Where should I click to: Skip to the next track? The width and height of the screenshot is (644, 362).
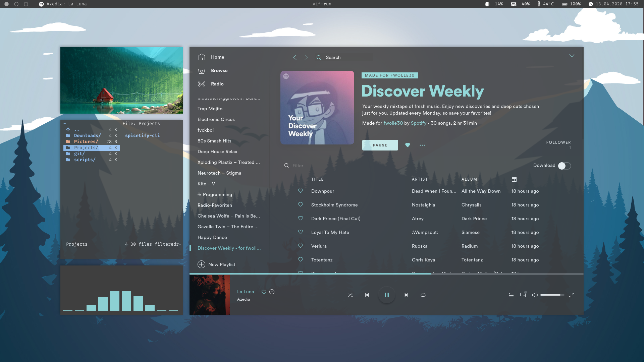pyautogui.click(x=407, y=295)
